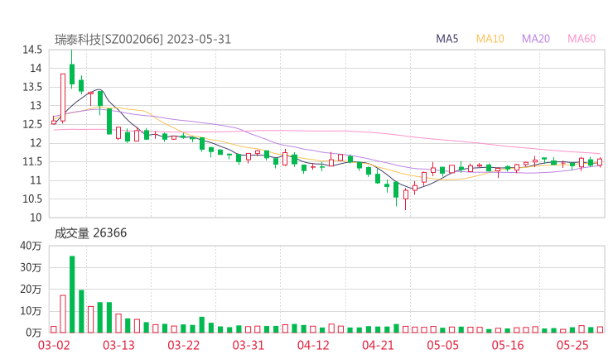Click the 05-05 date axis label

443,345
